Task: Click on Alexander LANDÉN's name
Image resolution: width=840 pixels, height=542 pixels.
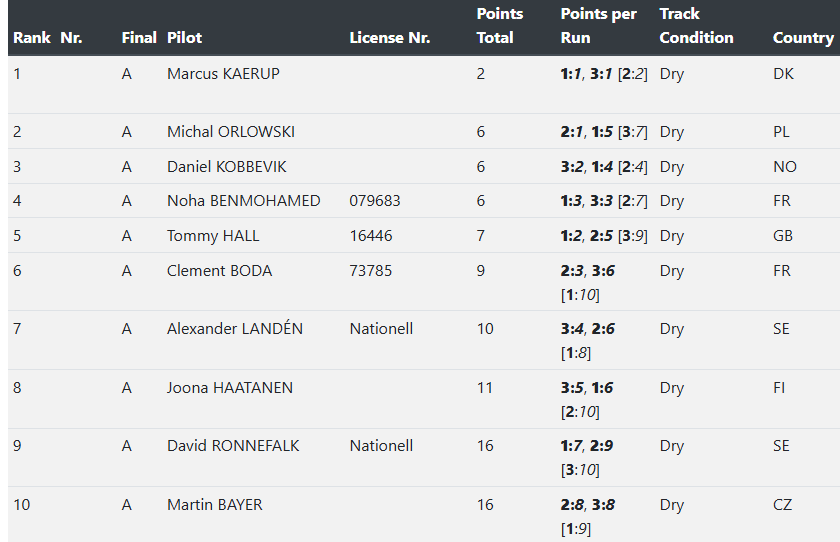Action: click(234, 329)
